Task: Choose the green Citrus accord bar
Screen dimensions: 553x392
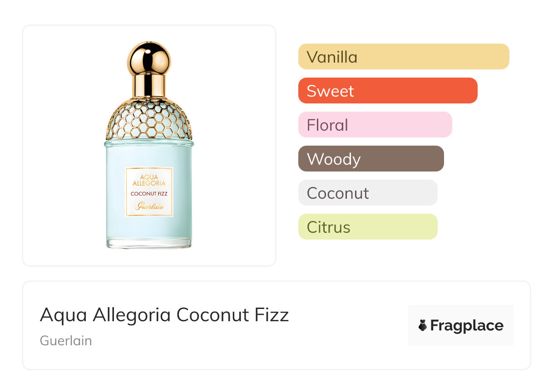Action: click(x=368, y=227)
